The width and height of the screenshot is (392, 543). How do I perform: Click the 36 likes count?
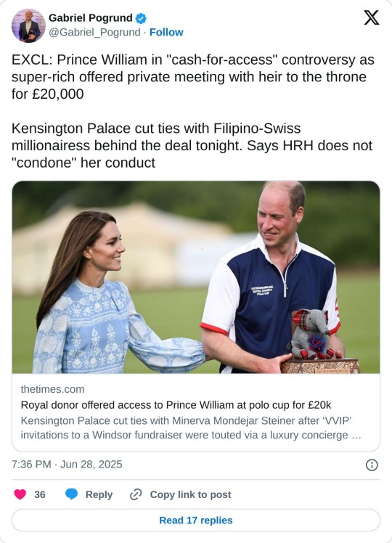click(x=40, y=494)
